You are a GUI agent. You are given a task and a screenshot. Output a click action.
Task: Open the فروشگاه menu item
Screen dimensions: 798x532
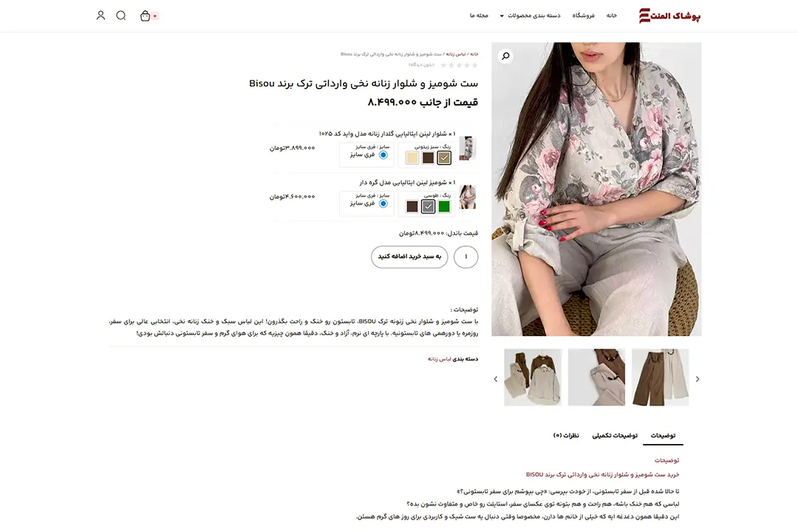pos(583,16)
